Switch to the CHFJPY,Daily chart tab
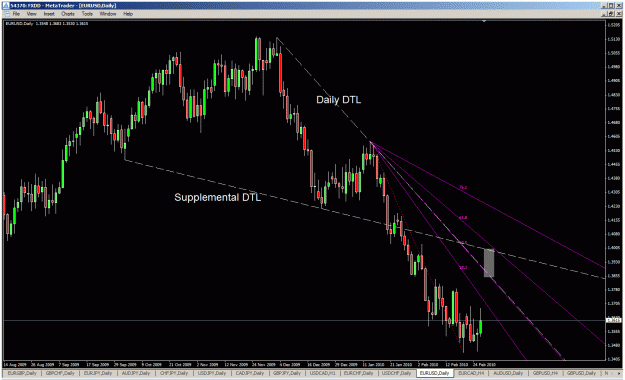 [x=174, y=373]
